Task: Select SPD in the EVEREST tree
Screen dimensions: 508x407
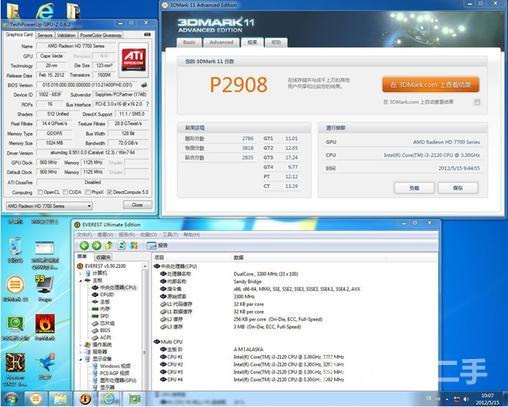Action: click(104, 316)
